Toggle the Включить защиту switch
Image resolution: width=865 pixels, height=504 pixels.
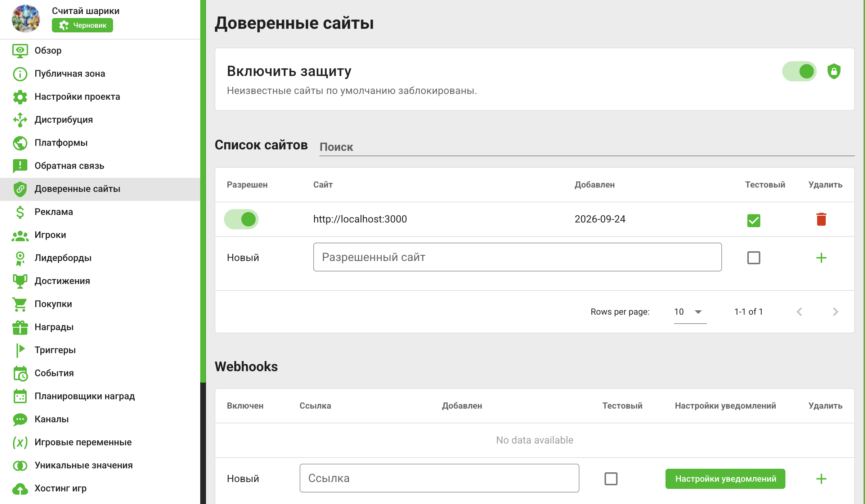(x=799, y=71)
